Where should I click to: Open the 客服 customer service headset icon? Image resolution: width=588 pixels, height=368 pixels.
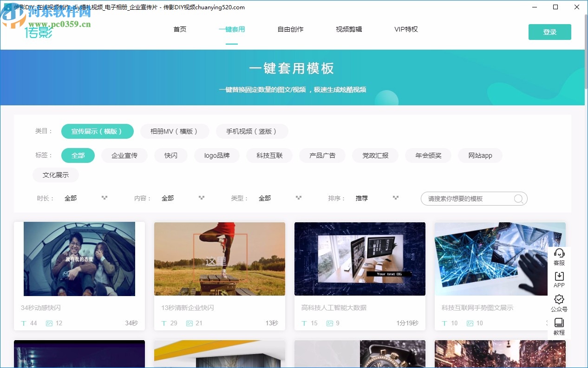click(x=559, y=253)
